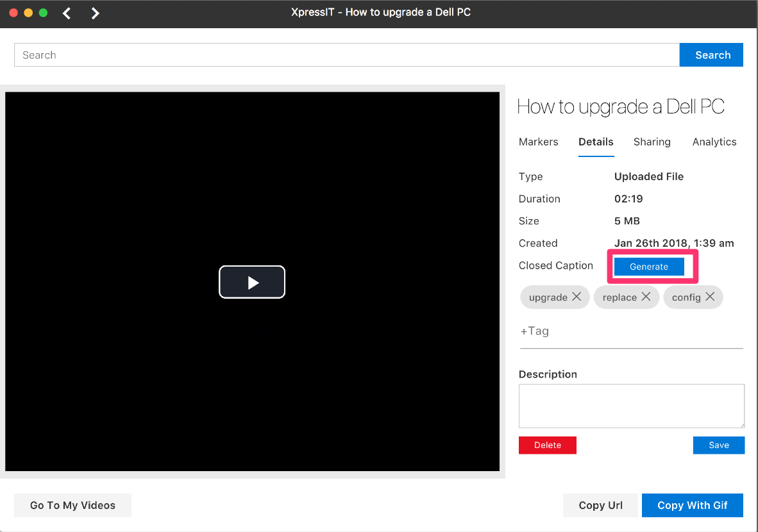Image resolution: width=758 pixels, height=532 pixels.
Task: Click the size value 5 MB
Action: pos(627,221)
